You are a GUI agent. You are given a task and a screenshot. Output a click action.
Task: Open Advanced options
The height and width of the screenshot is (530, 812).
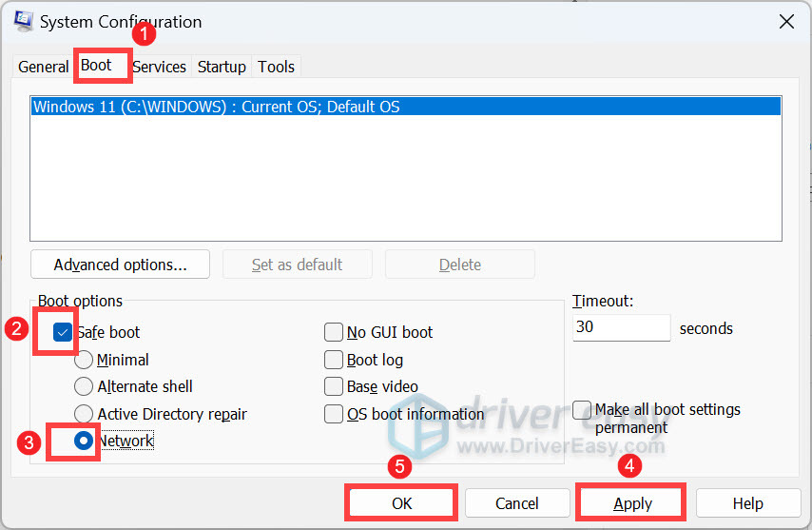click(x=120, y=265)
